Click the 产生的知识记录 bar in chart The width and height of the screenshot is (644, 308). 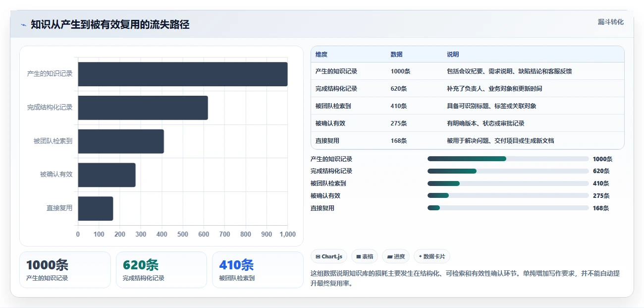click(x=183, y=74)
